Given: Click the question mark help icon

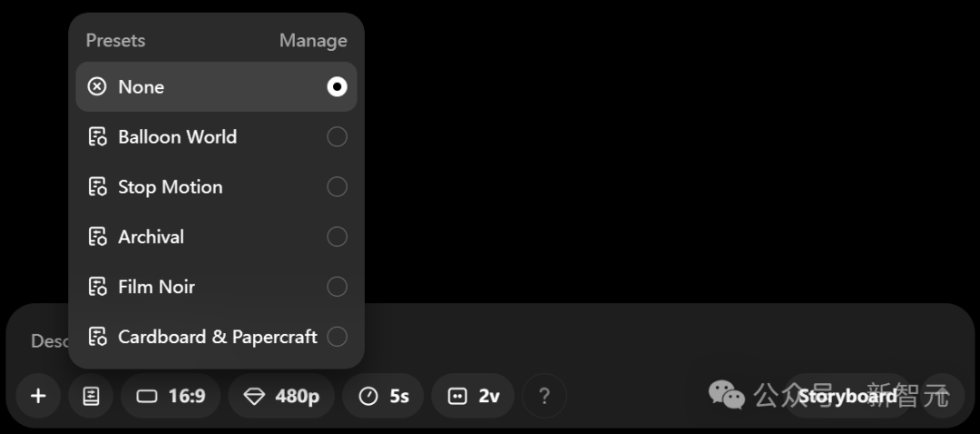Looking at the screenshot, I should (544, 396).
